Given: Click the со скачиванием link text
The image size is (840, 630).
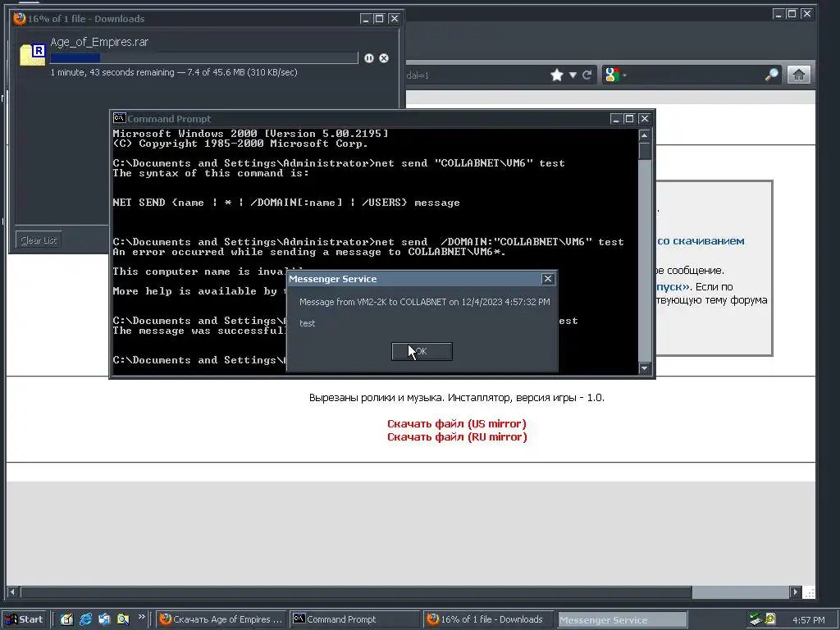Looking at the screenshot, I should [701, 241].
